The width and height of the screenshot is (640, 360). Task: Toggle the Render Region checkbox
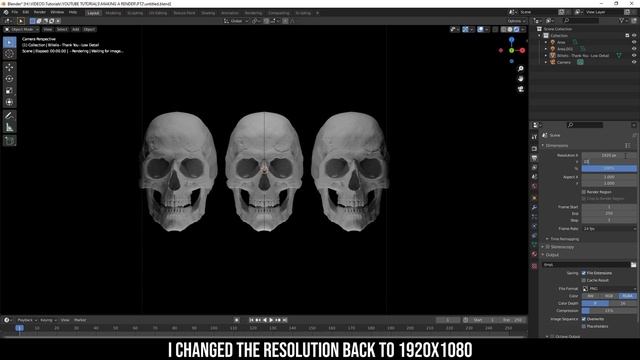pos(584,192)
